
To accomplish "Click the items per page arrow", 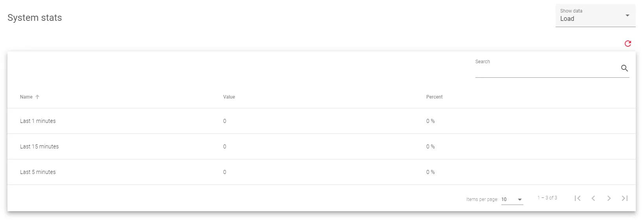I will [x=520, y=199].
